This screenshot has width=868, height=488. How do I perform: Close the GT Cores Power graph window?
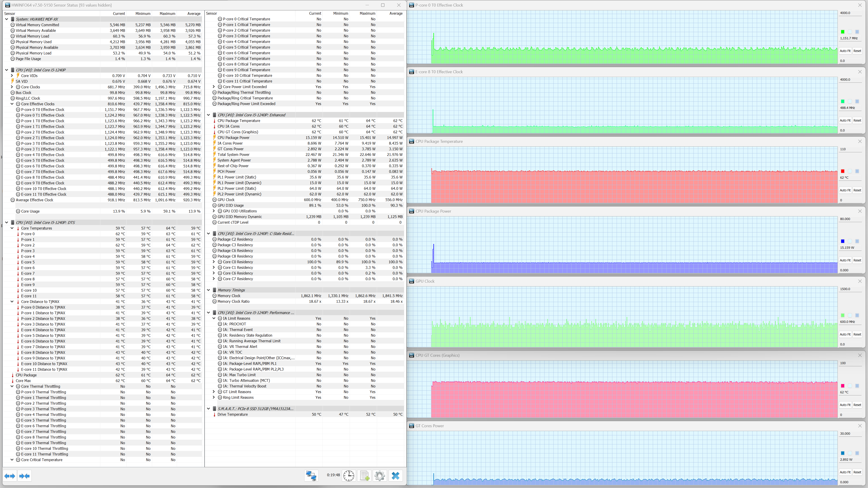[x=860, y=426]
